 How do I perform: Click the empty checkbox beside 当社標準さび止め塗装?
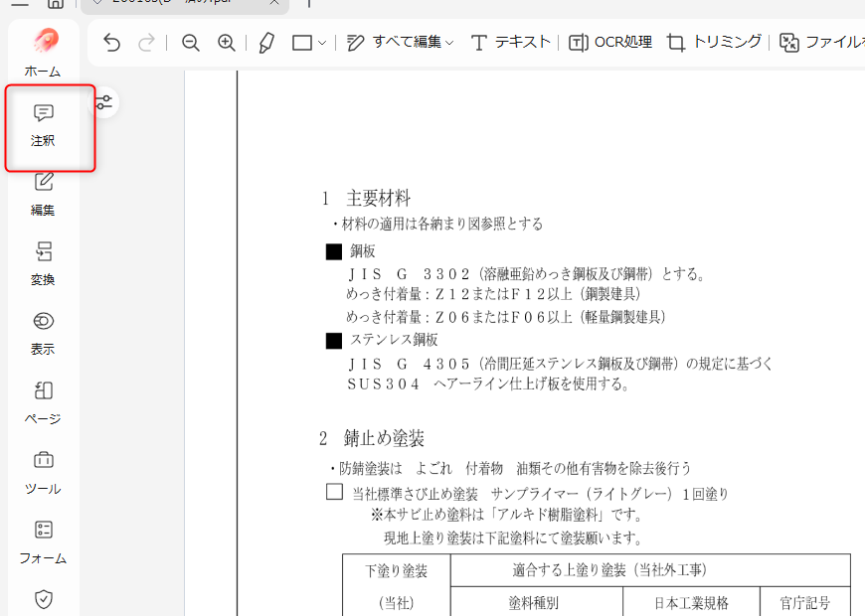point(334,492)
